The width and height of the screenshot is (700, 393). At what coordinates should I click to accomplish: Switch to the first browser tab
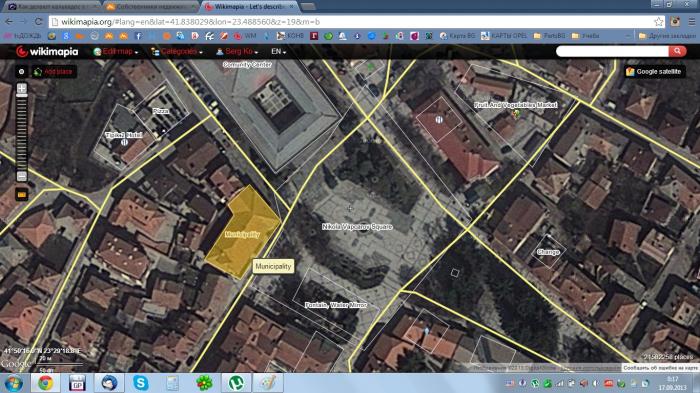pyautogui.click(x=51, y=7)
